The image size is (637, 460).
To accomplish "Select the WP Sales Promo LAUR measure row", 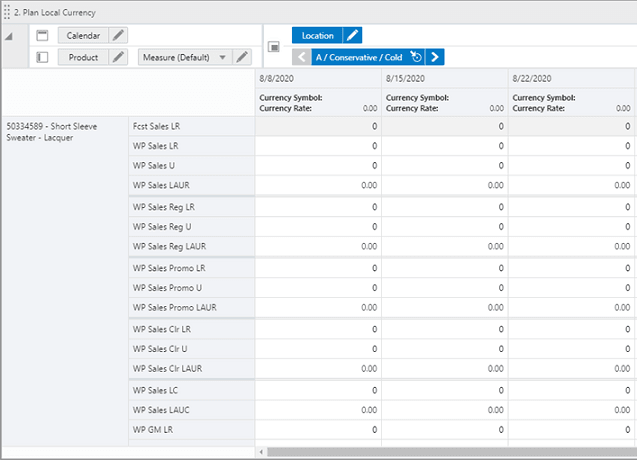I will click(x=191, y=308).
